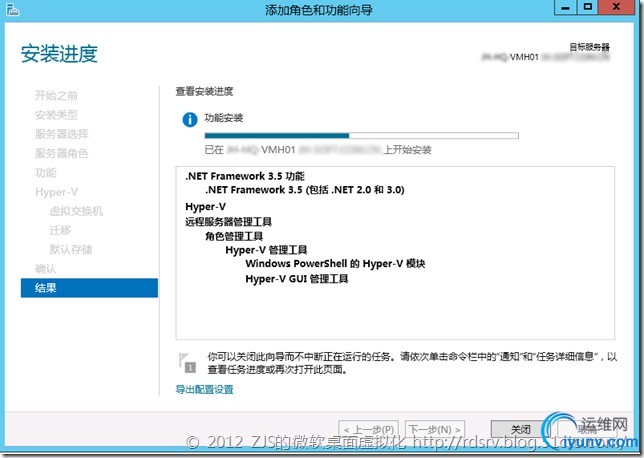Click the 添加角色和功能向导 window title
644x458 pixels.
point(319,9)
